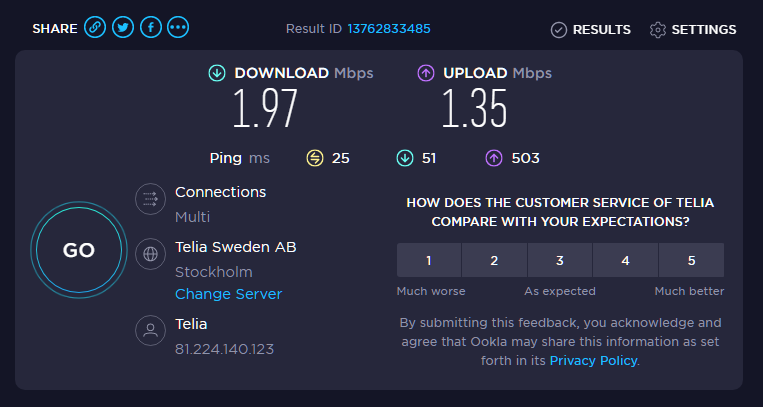Select the download speed value 1.97
763x407 pixels.
tap(265, 109)
